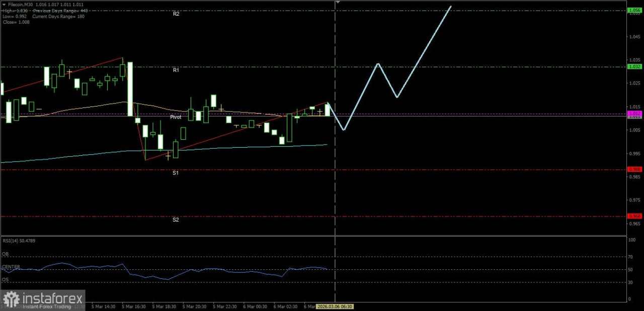Click the 5 Mar 14:30 time axis label
Viewport: 644px width, 311px height.
point(103,306)
